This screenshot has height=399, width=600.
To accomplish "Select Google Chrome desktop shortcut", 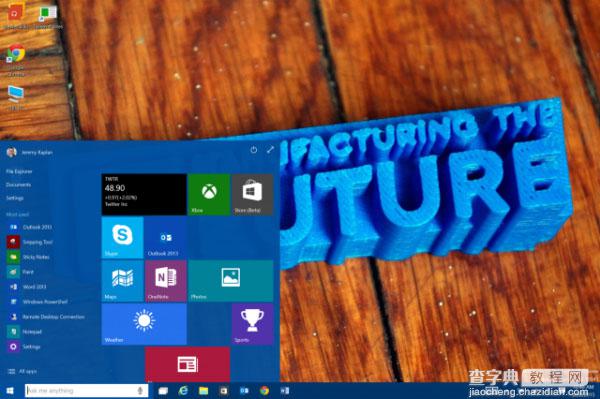I will click(16, 60).
